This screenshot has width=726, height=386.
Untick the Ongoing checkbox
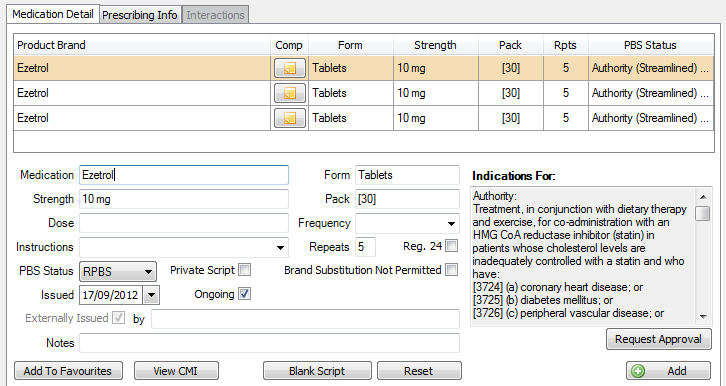click(x=244, y=294)
